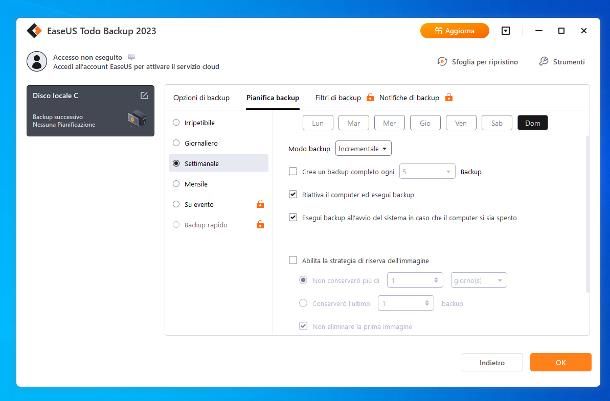
Task: Uncheck Esegui backup all'avvio del sistema
Action: [x=293, y=217]
